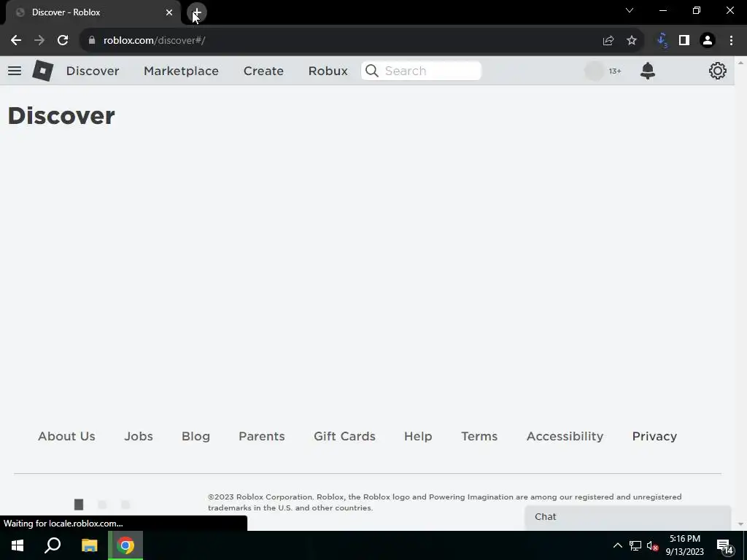Screen dimensions: 747x560
Task: Open Windows taskbar search
Action: 53,545
